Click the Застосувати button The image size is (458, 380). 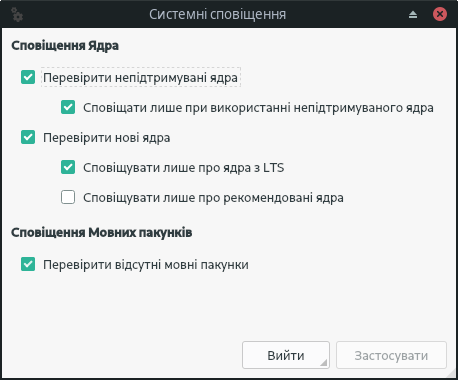(391, 355)
